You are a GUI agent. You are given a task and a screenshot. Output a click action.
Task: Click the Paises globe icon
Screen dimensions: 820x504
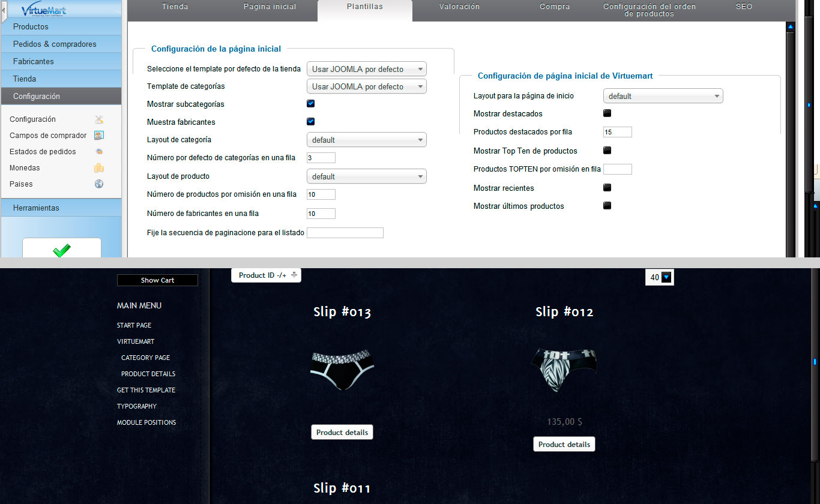click(x=99, y=184)
